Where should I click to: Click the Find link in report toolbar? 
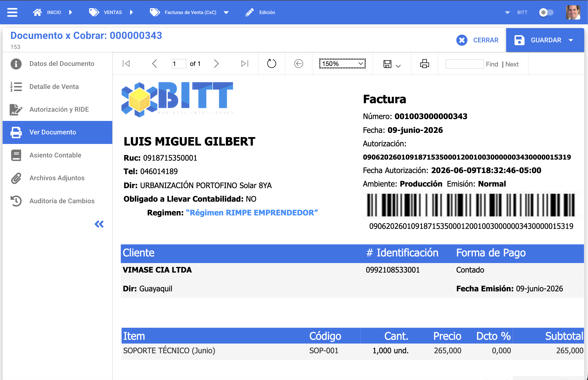coord(492,64)
